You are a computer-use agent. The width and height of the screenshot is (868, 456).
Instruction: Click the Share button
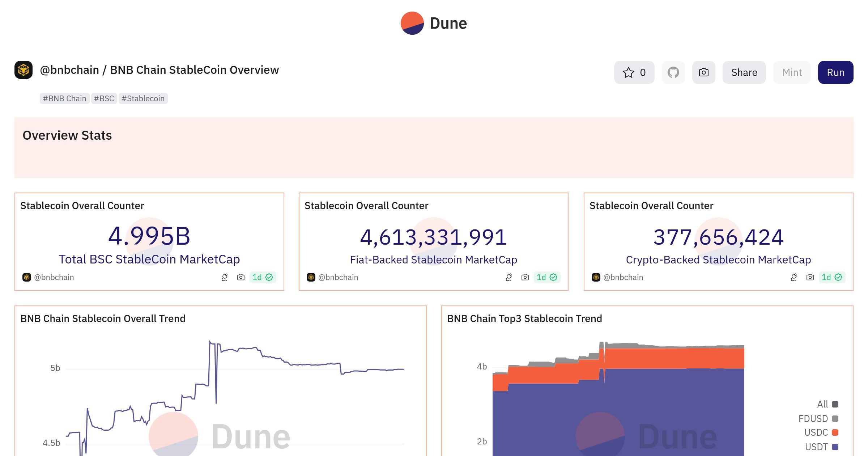[x=744, y=72]
